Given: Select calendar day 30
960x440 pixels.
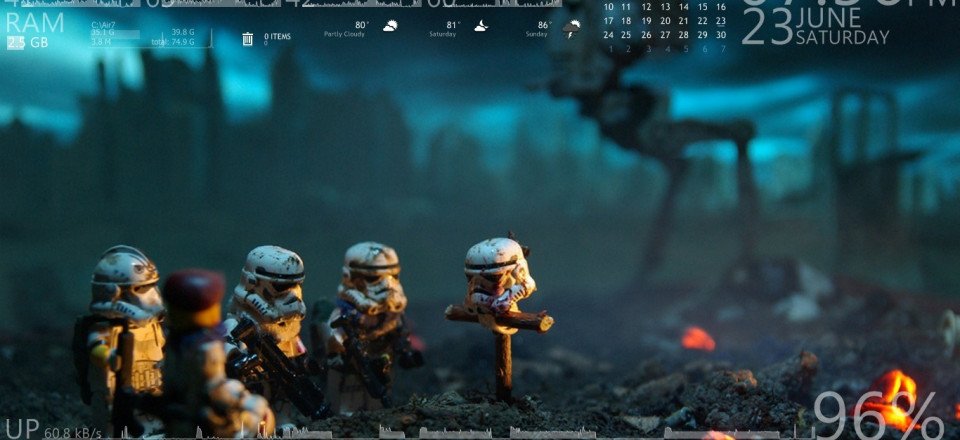Looking at the screenshot, I should [x=721, y=35].
